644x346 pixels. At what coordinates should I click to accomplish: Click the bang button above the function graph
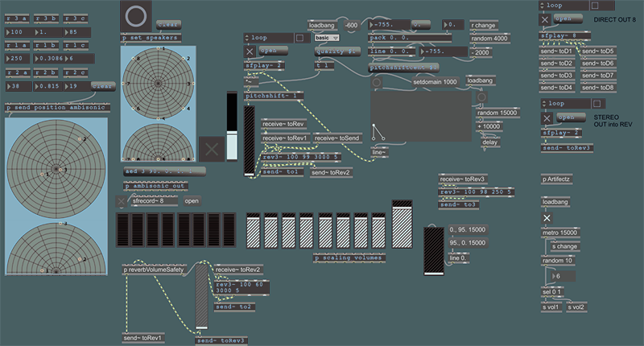(378, 81)
